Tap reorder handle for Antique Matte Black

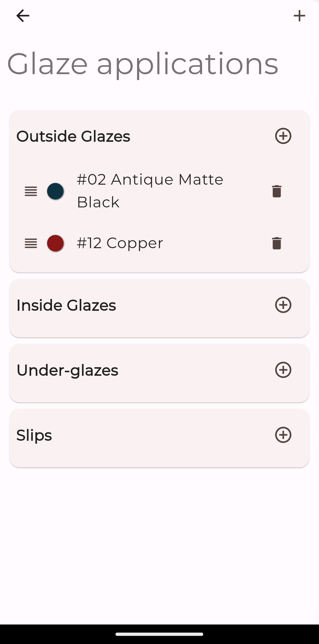31,191
